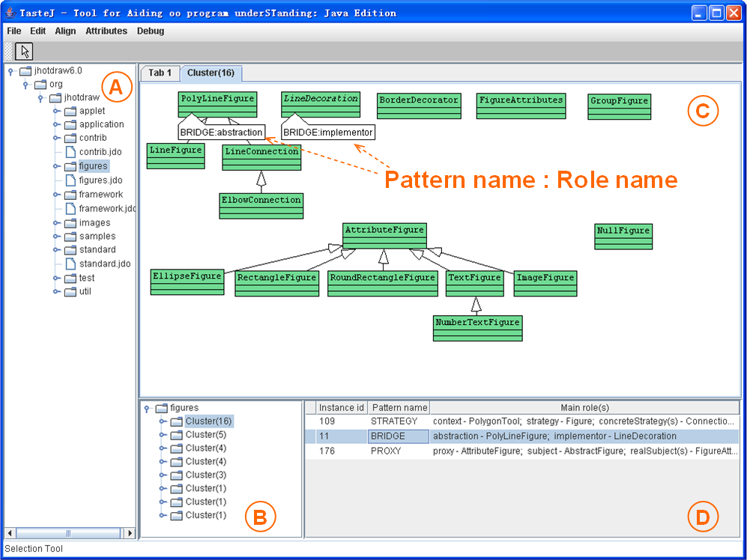Select the GroupFigure class box

tap(620, 106)
